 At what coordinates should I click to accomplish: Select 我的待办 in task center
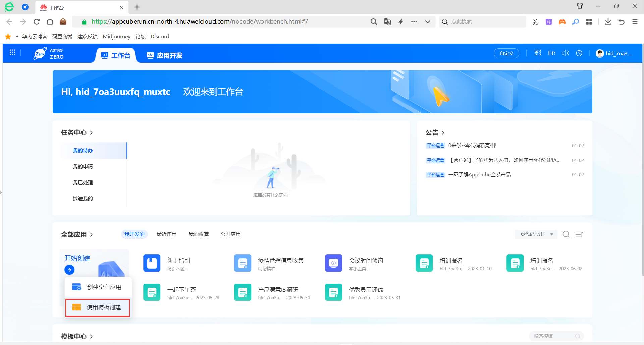click(x=94, y=151)
